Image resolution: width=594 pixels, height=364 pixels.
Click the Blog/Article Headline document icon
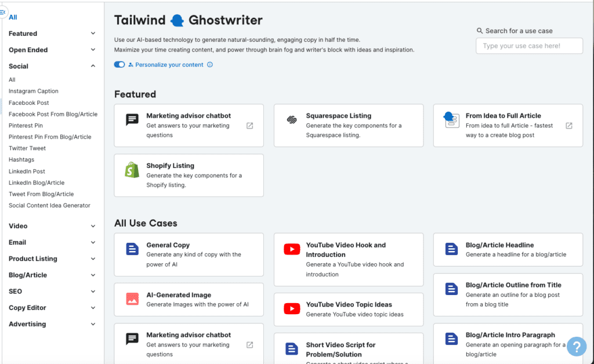pyautogui.click(x=451, y=249)
